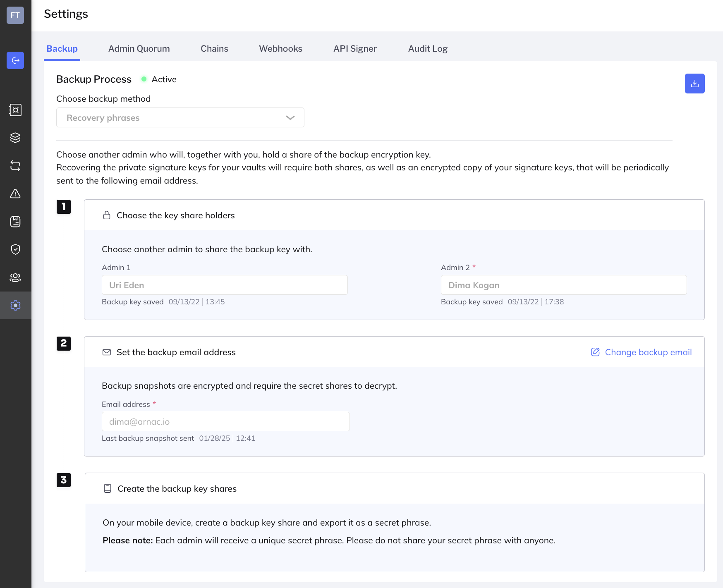The height and width of the screenshot is (588, 723).
Task: Open the API Signer tab
Action: tap(355, 48)
